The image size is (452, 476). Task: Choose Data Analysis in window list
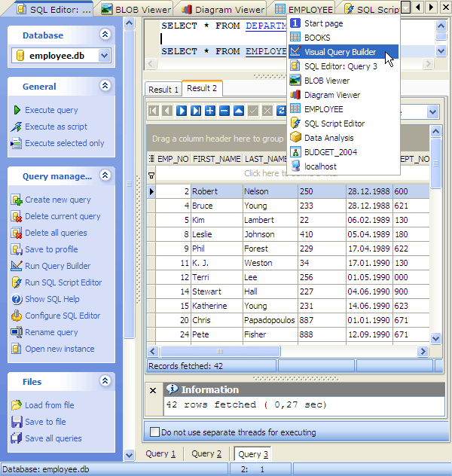pyautogui.click(x=344, y=138)
